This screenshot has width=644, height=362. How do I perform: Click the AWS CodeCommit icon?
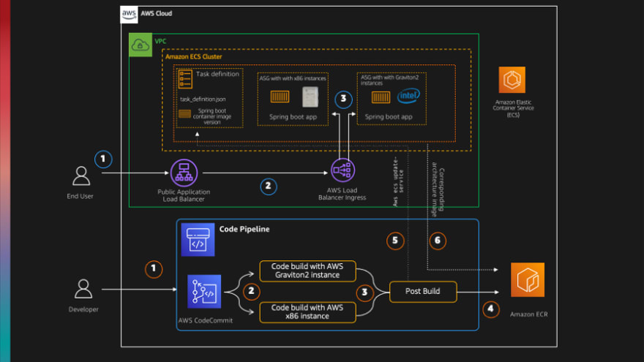click(x=204, y=291)
